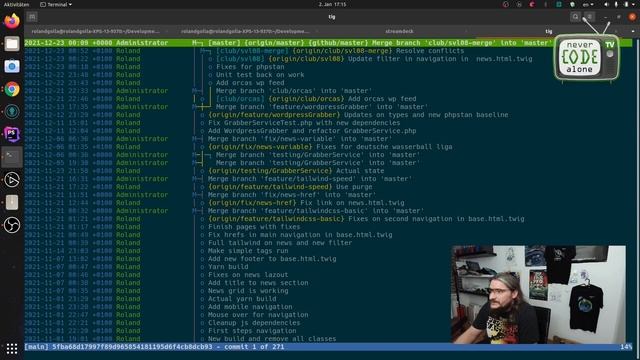Viewport: 640px width, 360px height.
Task: Show all applications grid
Action: (12, 348)
